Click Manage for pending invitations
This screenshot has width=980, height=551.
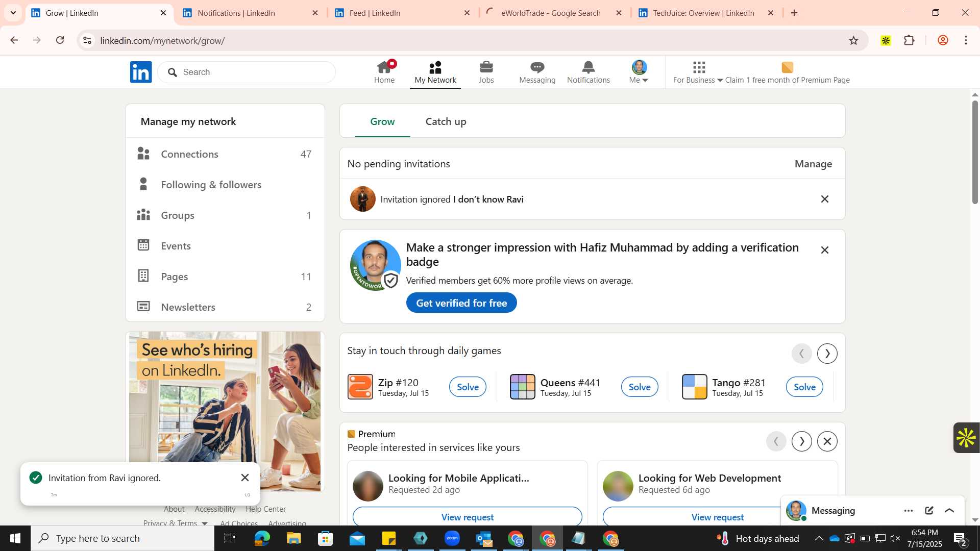click(813, 164)
